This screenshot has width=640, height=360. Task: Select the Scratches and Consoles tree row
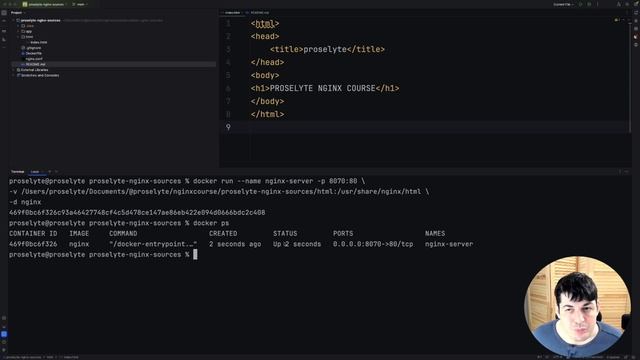click(x=40, y=76)
